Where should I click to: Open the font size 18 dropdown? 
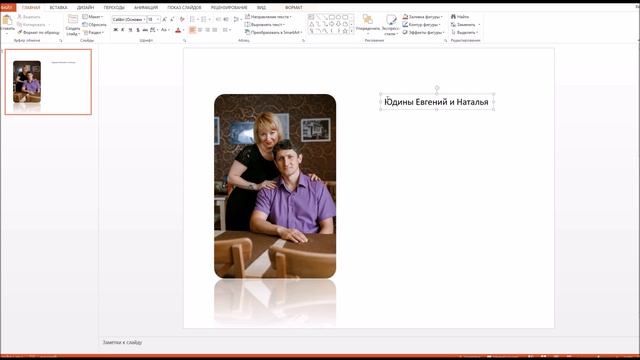(x=158, y=19)
